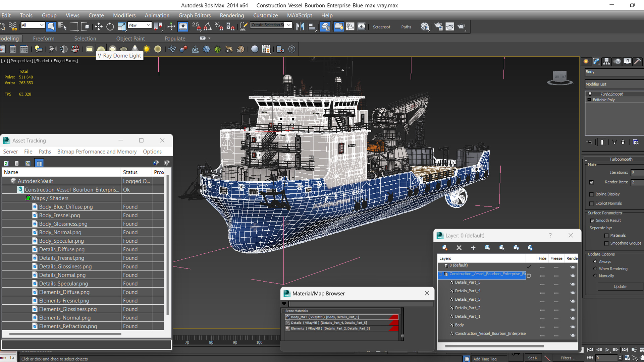644x362 pixels.
Task: Enable Separate by Smoothing Groups checkbox
Action: (x=606, y=244)
